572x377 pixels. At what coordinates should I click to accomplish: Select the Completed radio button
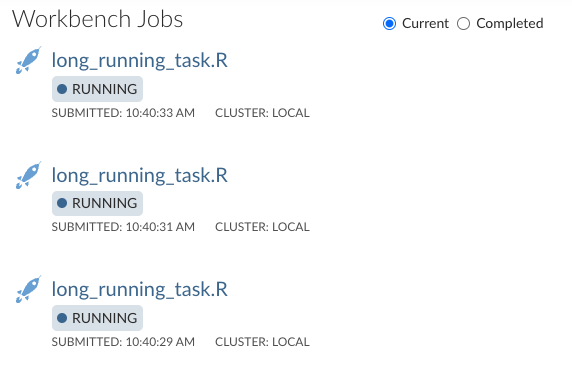coord(463,24)
